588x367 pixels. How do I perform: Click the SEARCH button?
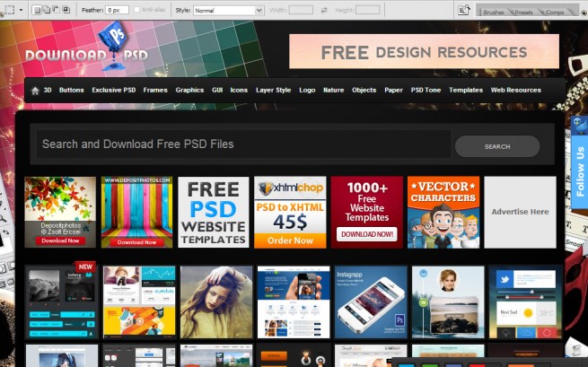click(497, 146)
